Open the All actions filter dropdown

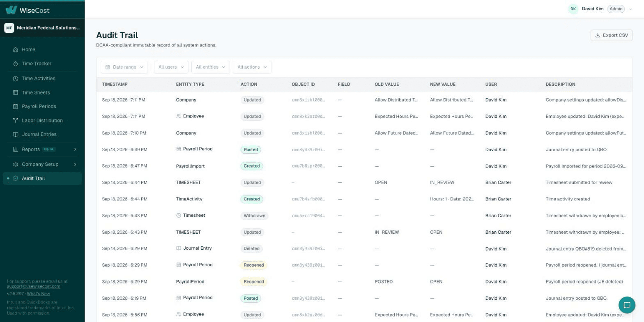point(252,67)
